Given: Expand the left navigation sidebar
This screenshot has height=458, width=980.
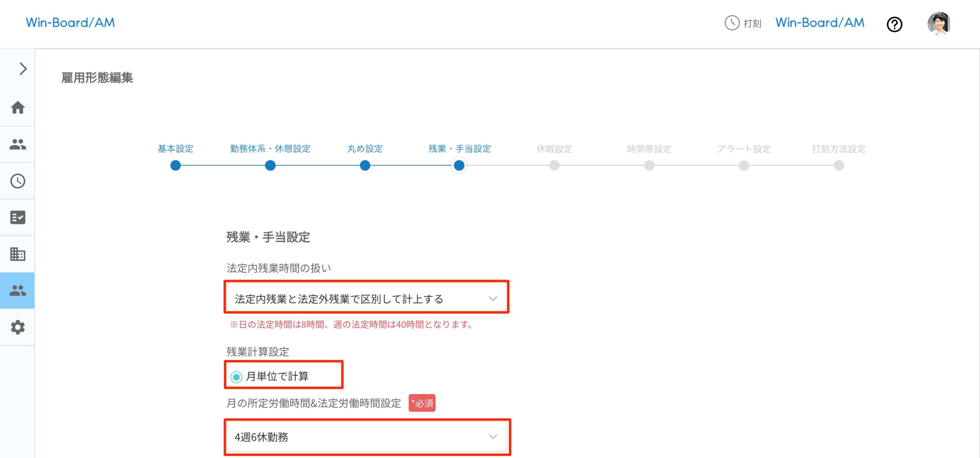Looking at the screenshot, I should [23, 69].
